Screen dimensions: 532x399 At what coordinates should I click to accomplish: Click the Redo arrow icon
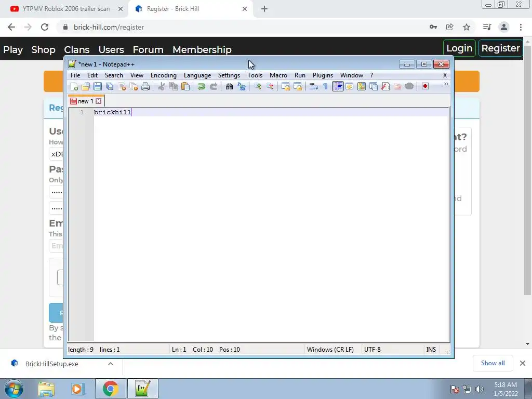[x=214, y=86]
